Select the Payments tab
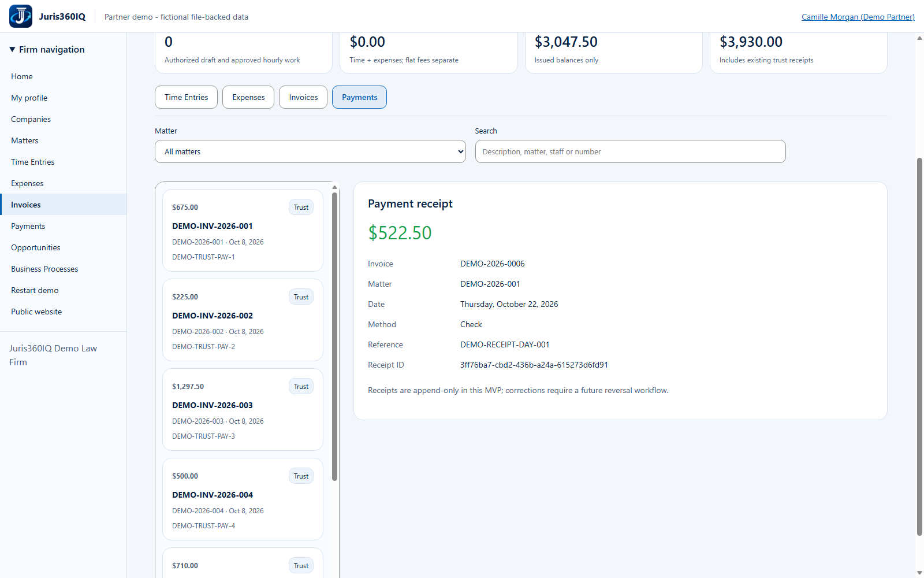The width and height of the screenshot is (924, 578). point(359,97)
